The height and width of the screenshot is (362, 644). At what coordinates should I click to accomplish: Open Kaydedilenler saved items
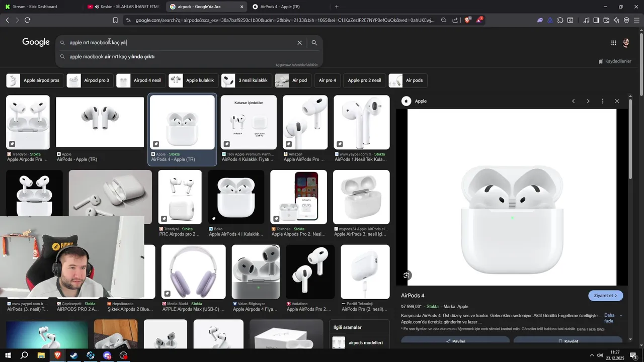pos(615,61)
